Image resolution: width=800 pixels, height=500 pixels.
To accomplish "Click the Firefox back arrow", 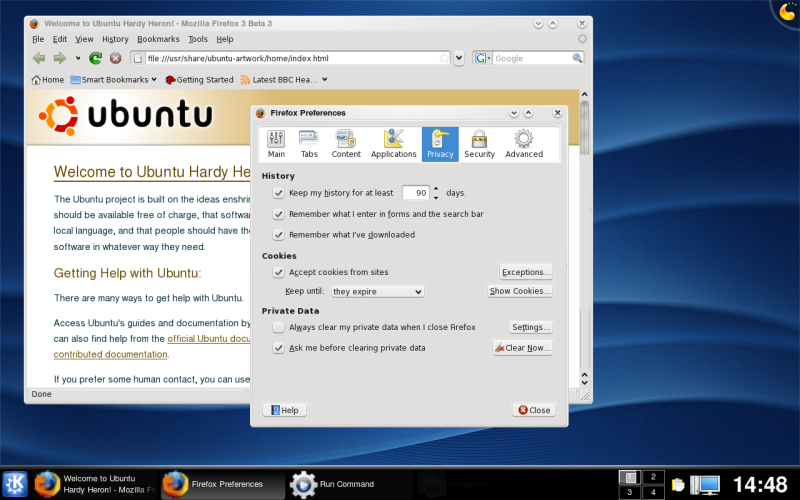I will [39, 58].
